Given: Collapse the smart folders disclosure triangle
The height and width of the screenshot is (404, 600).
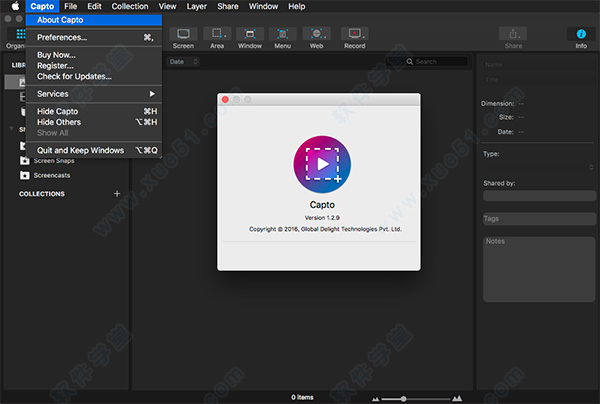Looking at the screenshot, I should [x=11, y=129].
